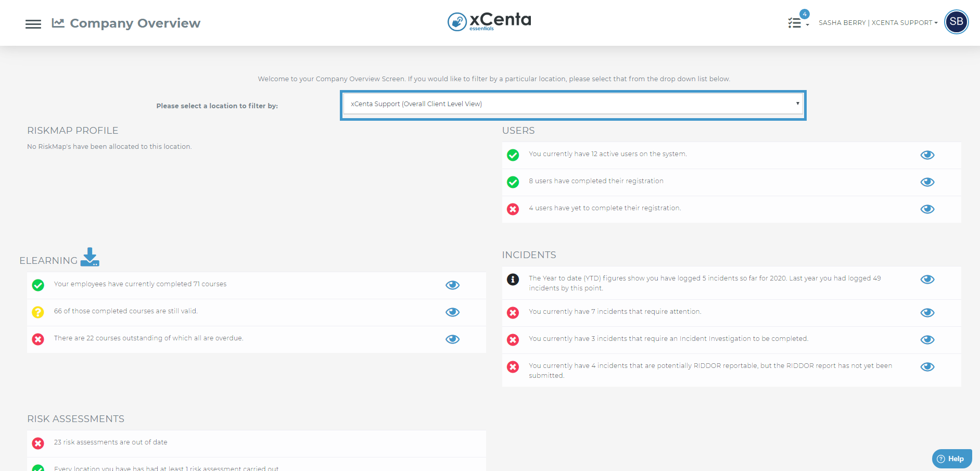Image resolution: width=980 pixels, height=471 pixels.
Task: Click 'Please select a location to filter by' label
Action: tap(217, 106)
